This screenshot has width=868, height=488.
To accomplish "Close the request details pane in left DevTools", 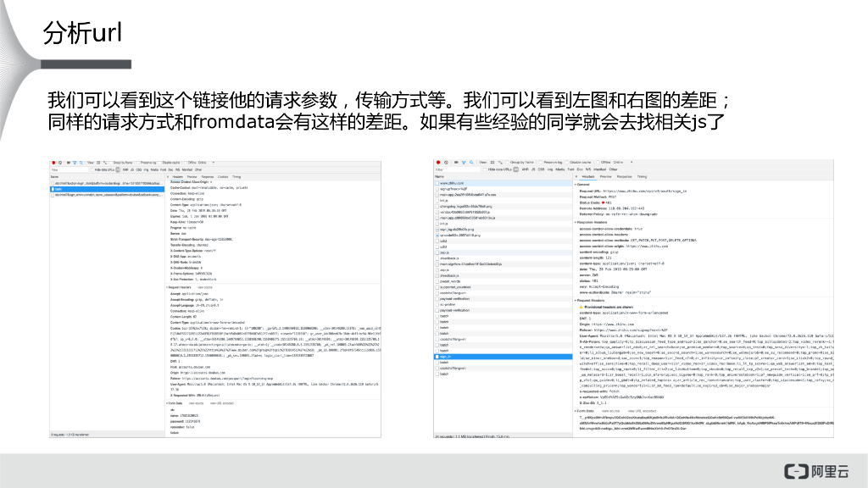I will pos(168,177).
